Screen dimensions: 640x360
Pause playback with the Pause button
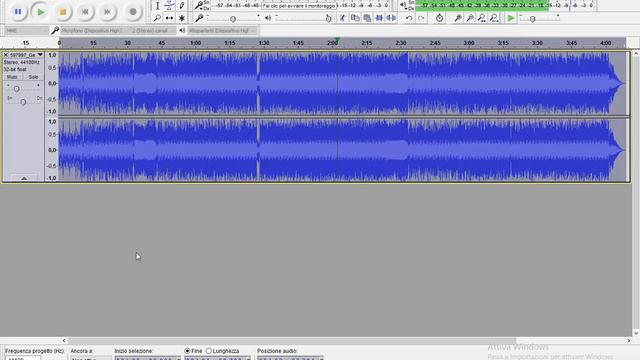[18, 12]
